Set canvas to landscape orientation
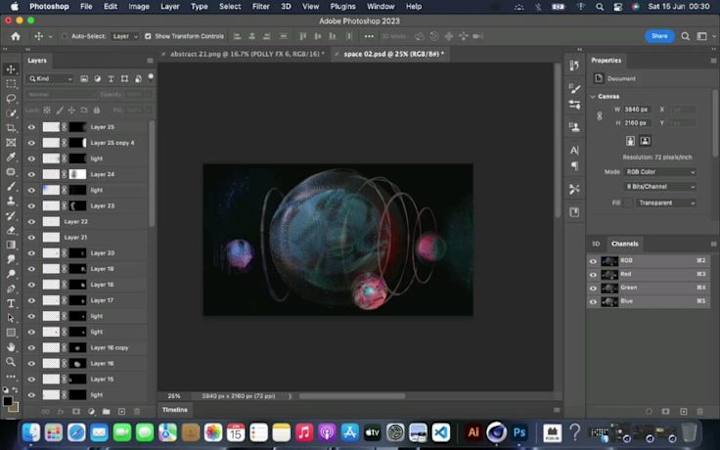Viewport: 720px width, 450px height. pos(645,141)
